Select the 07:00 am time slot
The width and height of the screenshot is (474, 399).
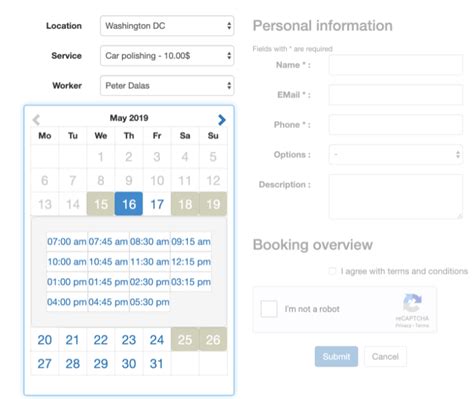click(x=67, y=241)
